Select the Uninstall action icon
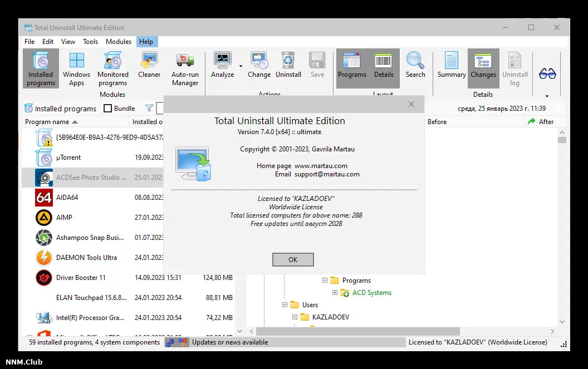Viewport: 588px width, 369px height. [288, 67]
